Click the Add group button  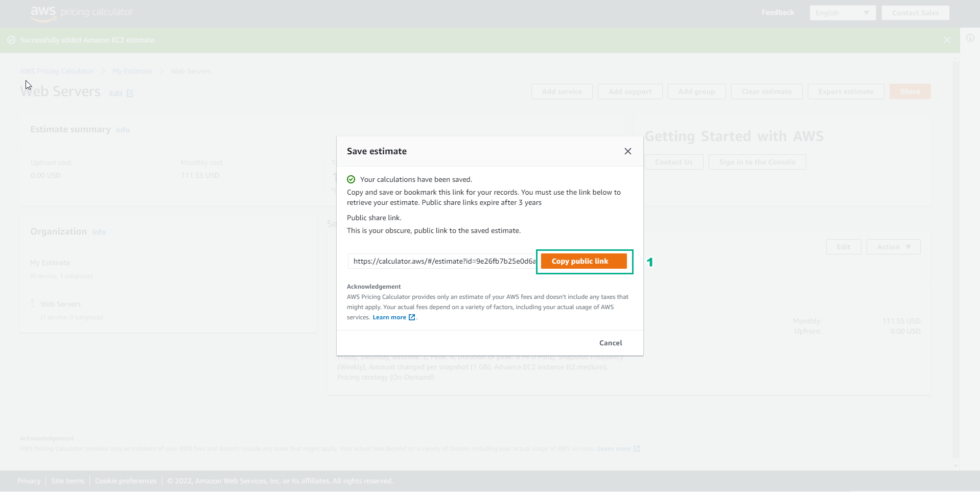coord(696,91)
